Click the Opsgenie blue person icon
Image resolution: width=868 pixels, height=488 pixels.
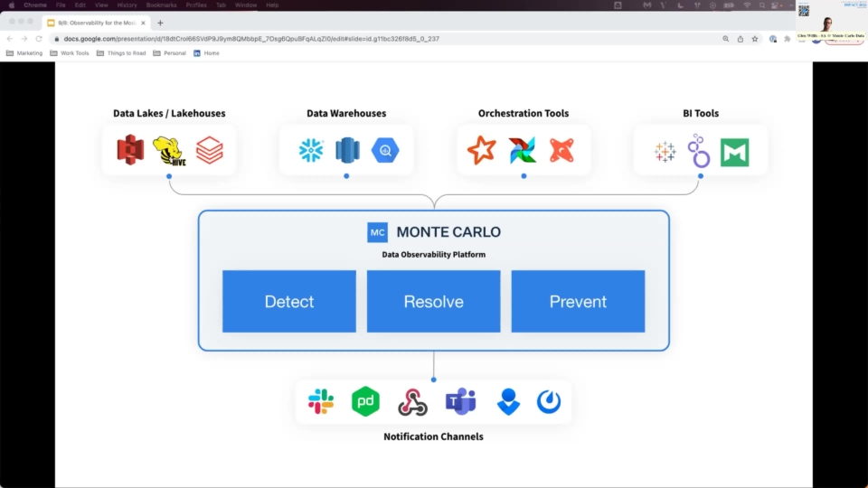[x=508, y=401]
